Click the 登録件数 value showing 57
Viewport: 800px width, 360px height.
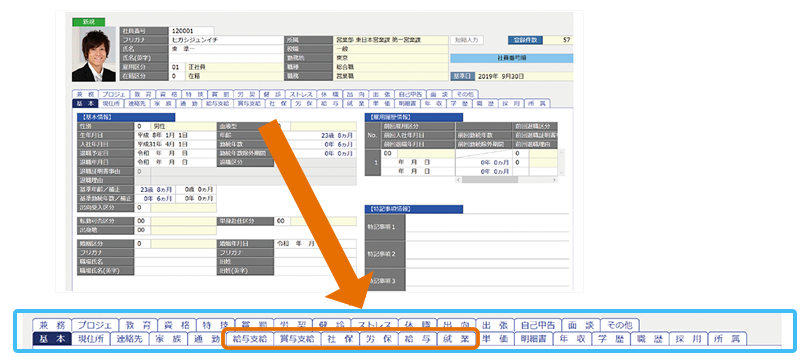(558, 40)
